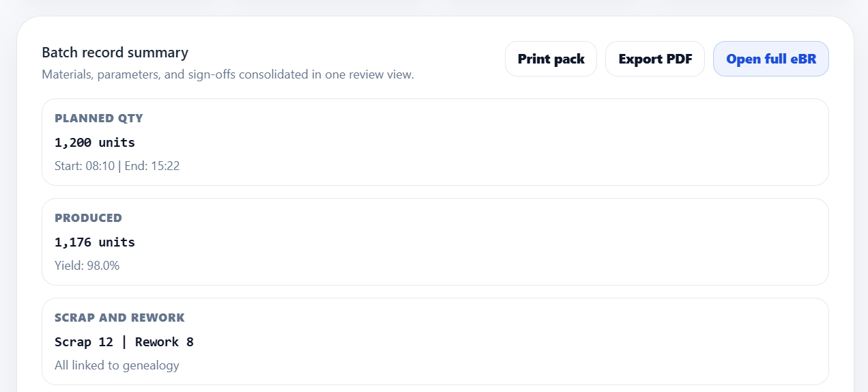Click the 1,200 units value
Viewport: 868px width, 392px height.
pyautogui.click(x=95, y=143)
